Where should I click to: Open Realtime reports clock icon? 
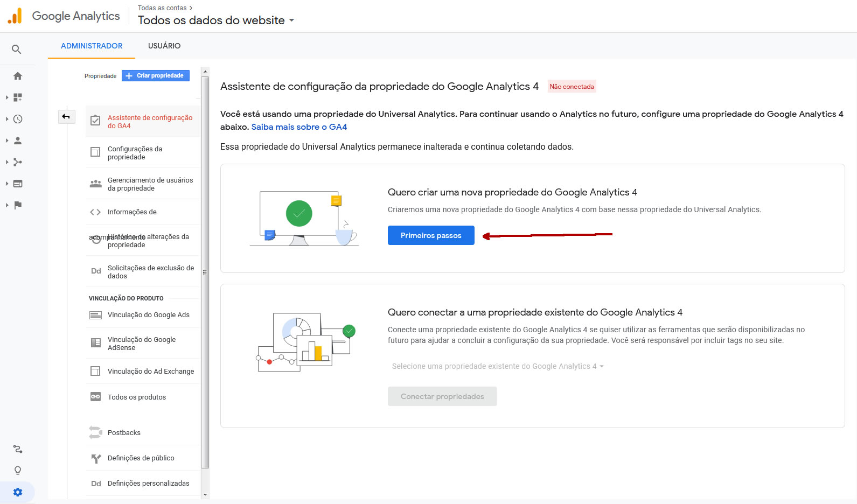18,119
